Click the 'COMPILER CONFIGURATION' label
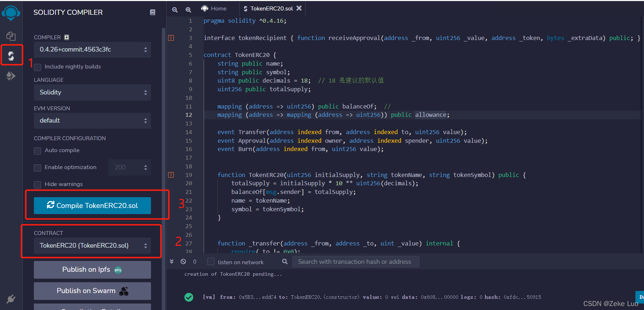This screenshot has height=310, width=644. 70,138
